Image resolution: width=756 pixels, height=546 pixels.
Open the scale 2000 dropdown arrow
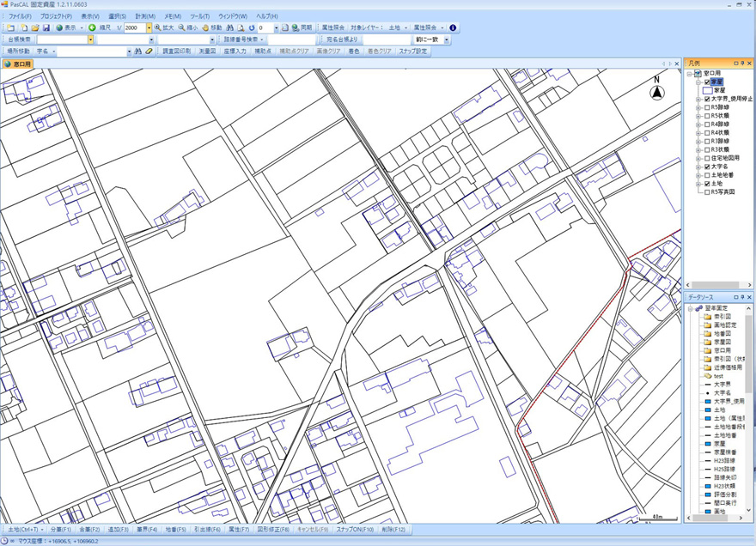[x=149, y=28]
